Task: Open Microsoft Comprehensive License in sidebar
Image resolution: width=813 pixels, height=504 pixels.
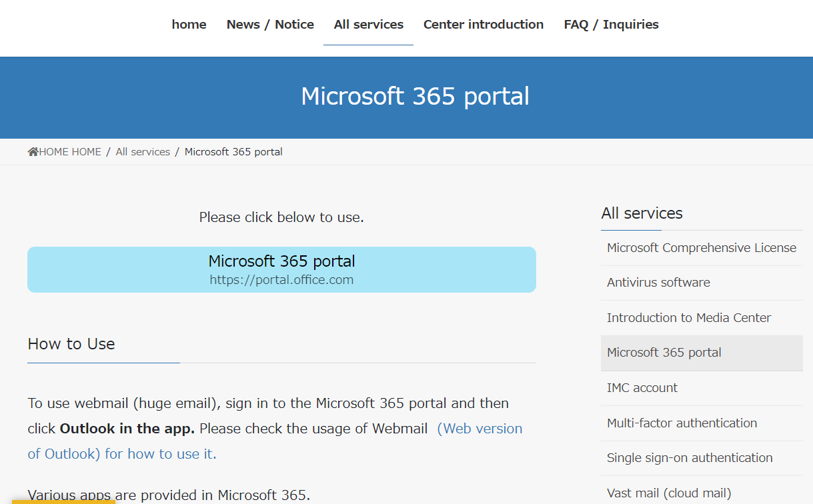Action: click(701, 248)
